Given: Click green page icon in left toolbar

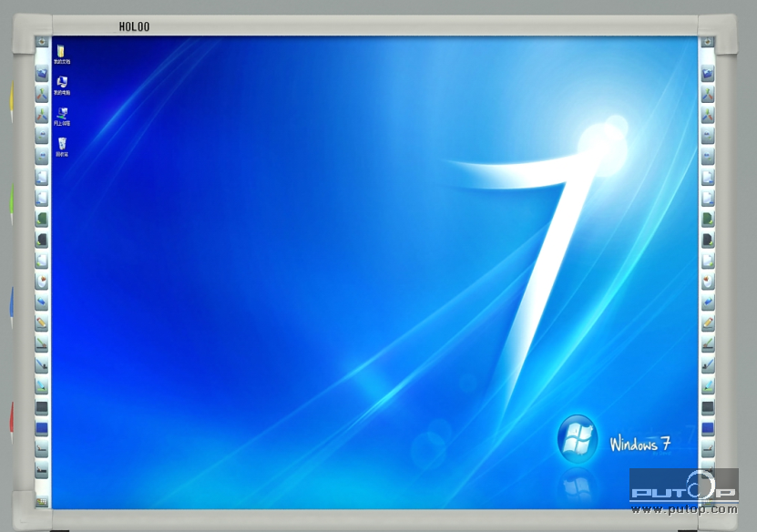Looking at the screenshot, I should tap(42, 220).
